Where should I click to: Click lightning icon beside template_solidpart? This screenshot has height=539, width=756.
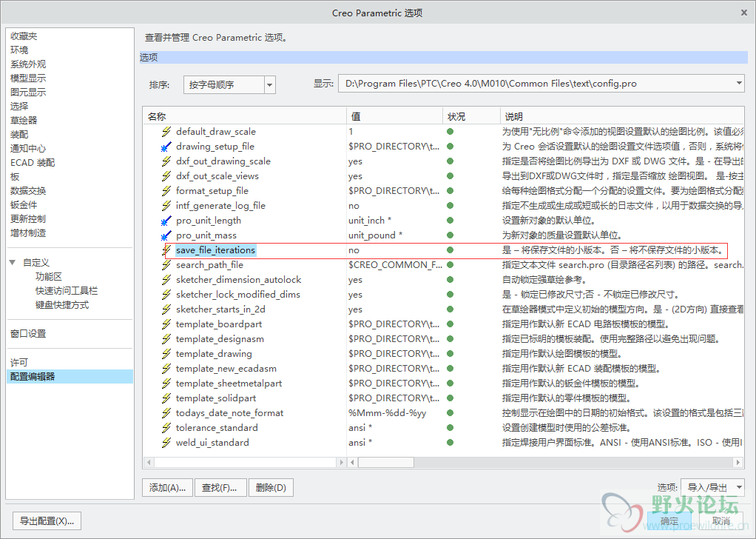166,398
